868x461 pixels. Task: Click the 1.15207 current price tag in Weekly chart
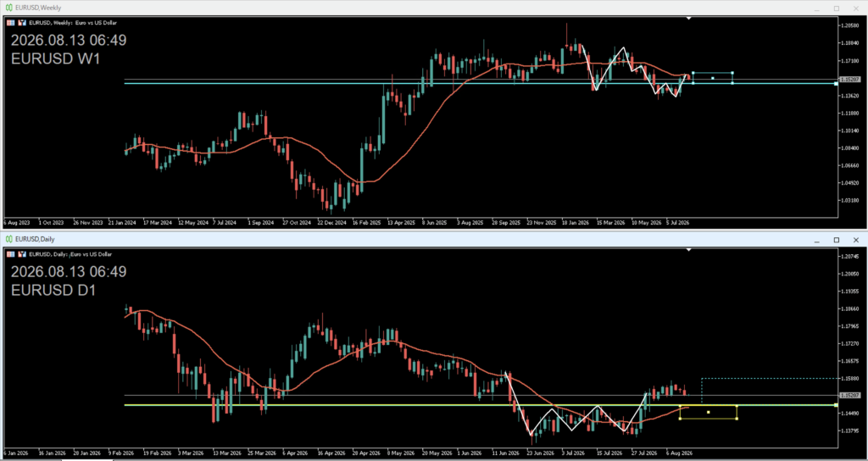pyautogui.click(x=849, y=80)
